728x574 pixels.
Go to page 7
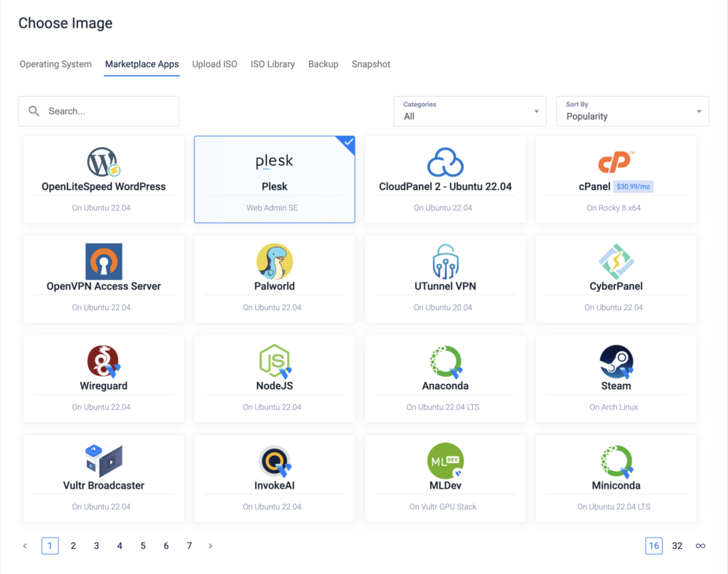(x=189, y=546)
